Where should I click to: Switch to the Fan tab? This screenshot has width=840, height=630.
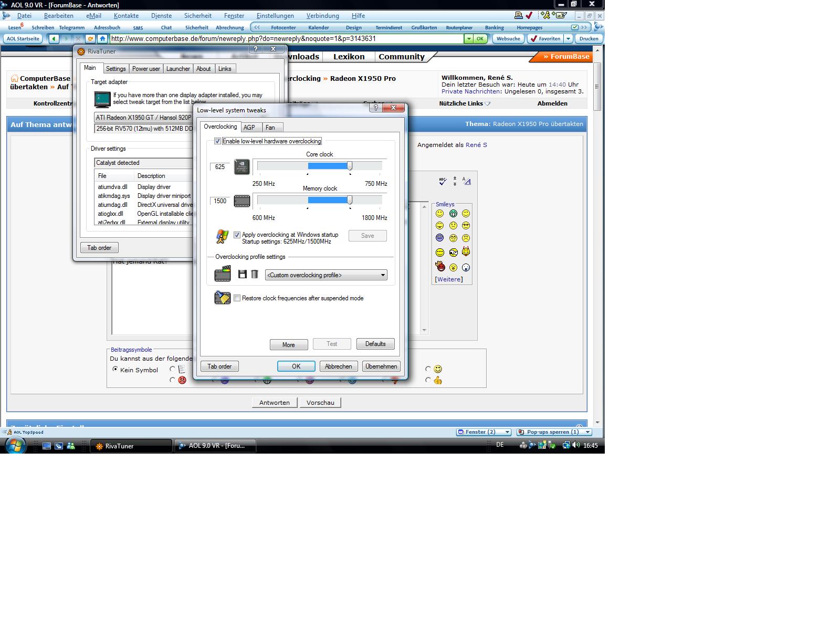point(270,127)
